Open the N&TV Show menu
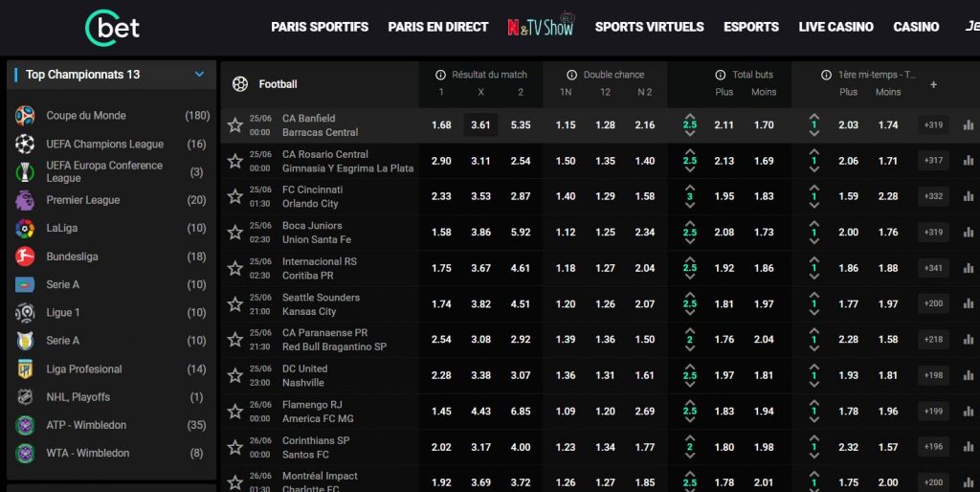The image size is (980, 492). click(541, 26)
